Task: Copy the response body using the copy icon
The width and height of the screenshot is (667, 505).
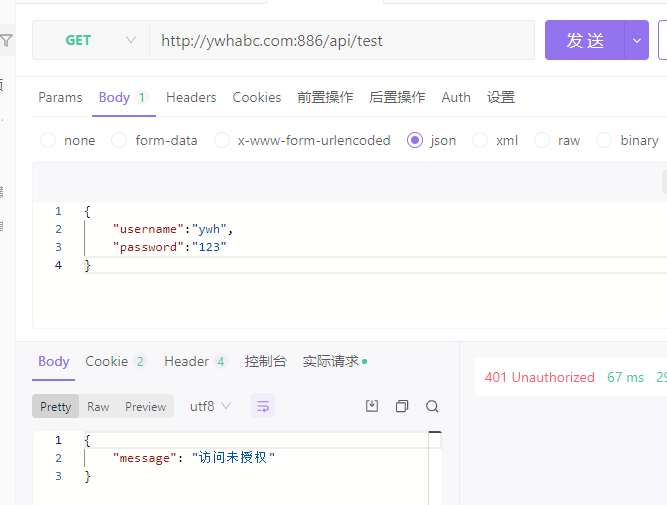Action: [x=402, y=406]
